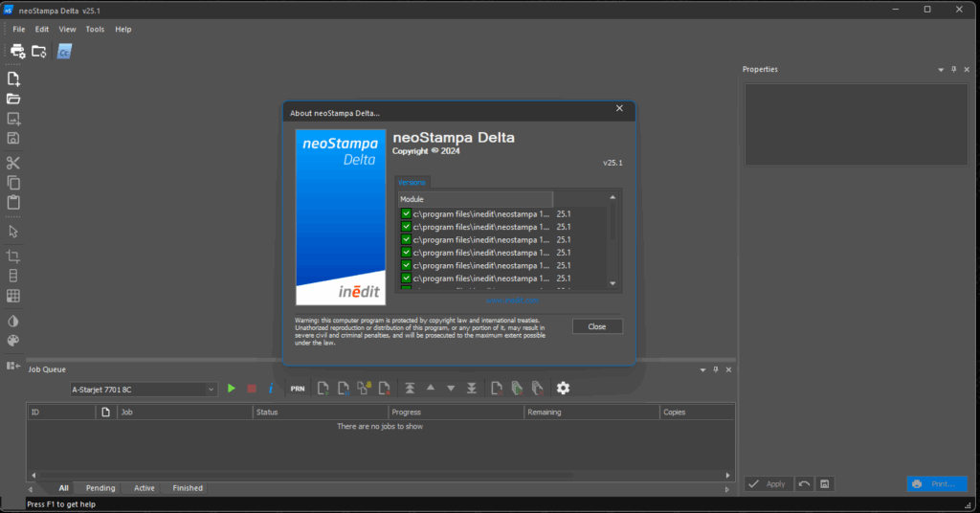Open the Tools menu
980x513 pixels.
point(95,30)
